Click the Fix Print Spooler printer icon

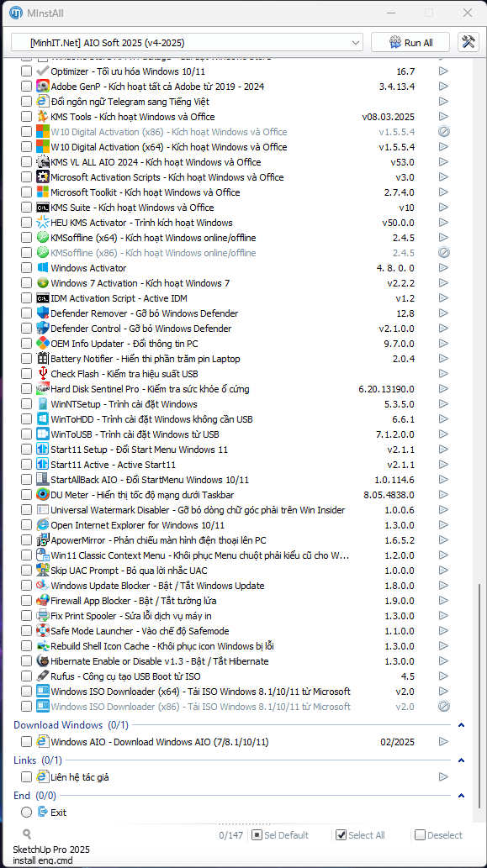click(x=43, y=616)
